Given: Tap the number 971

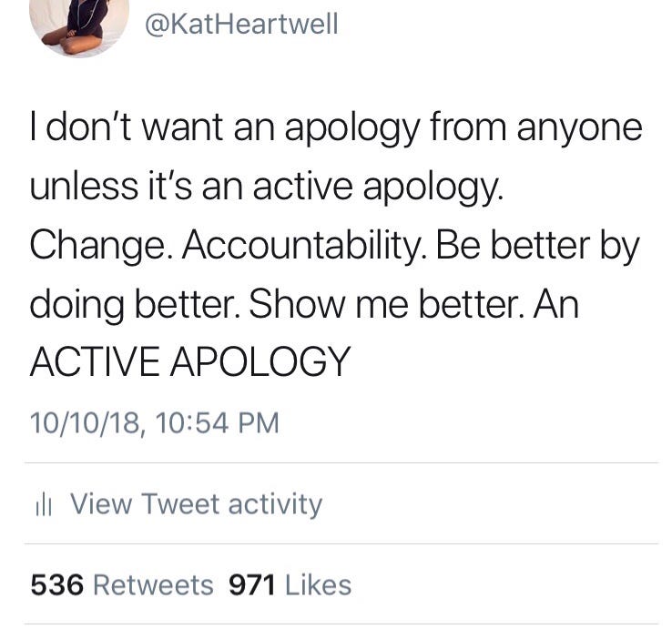Looking at the screenshot, I should [x=252, y=585].
